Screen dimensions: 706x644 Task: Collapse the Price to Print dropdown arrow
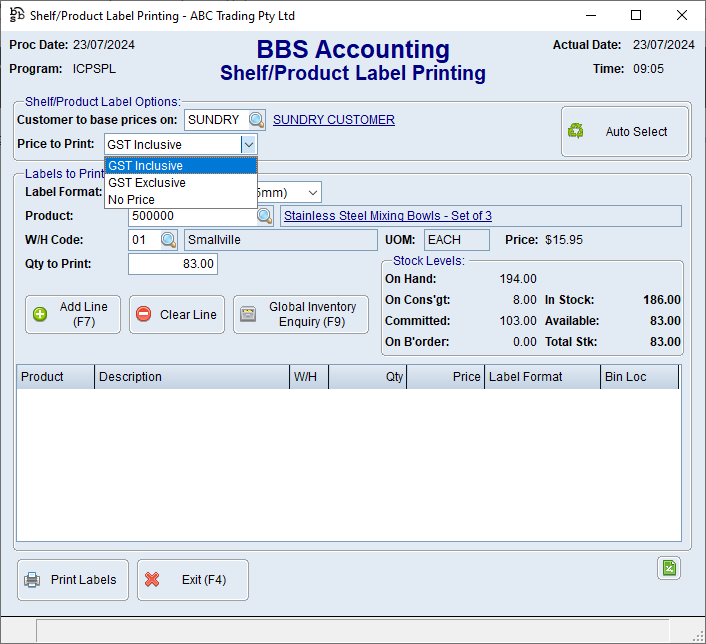(x=248, y=145)
